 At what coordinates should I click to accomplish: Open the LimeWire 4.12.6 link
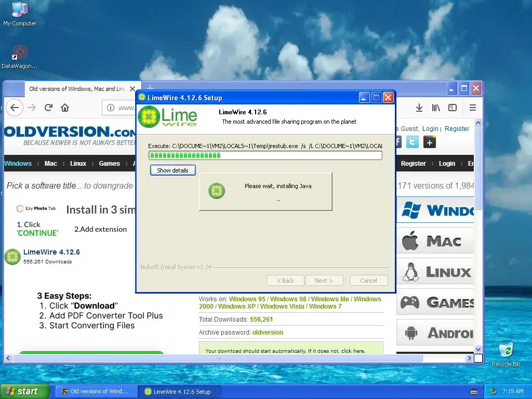click(51, 252)
